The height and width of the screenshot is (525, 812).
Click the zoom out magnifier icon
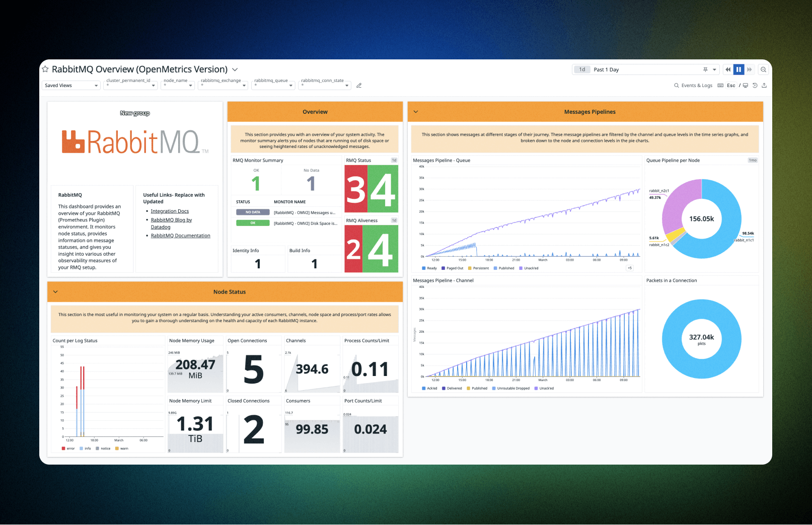[x=763, y=69]
